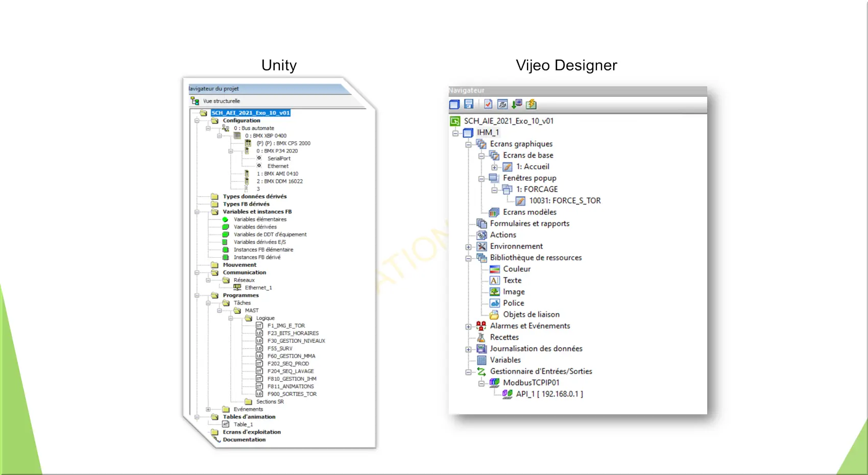868x475 pixels.
Task: Expand the 1: Accueil screen node
Action: coord(494,167)
